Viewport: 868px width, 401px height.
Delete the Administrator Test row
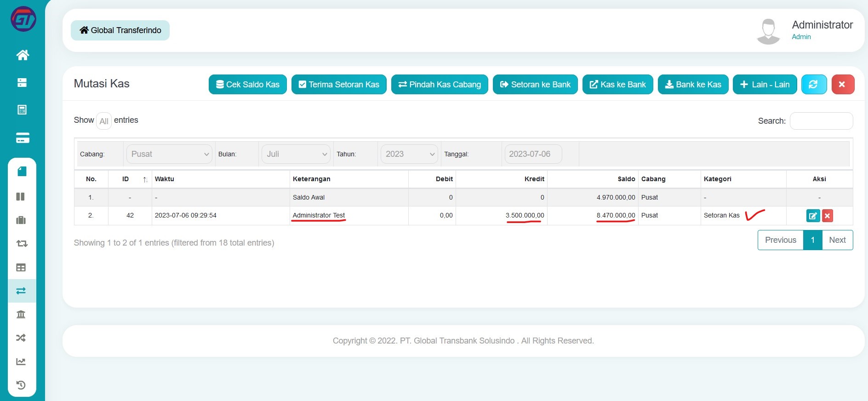click(x=828, y=216)
